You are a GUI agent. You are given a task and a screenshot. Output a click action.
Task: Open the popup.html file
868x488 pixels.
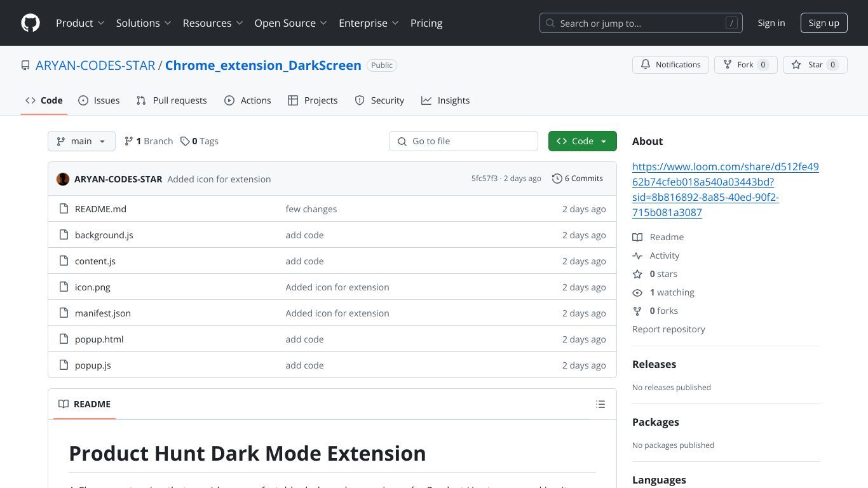click(99, 339)
